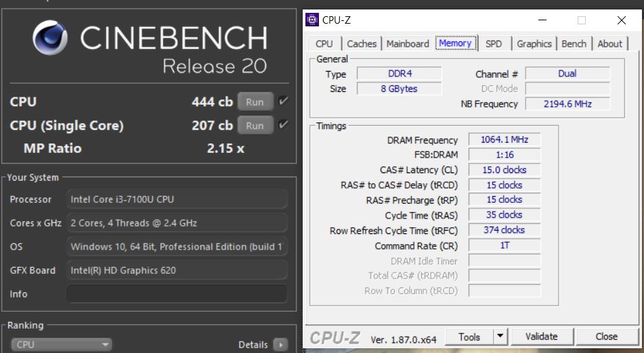Open the About tab

[x=610, y=44]
